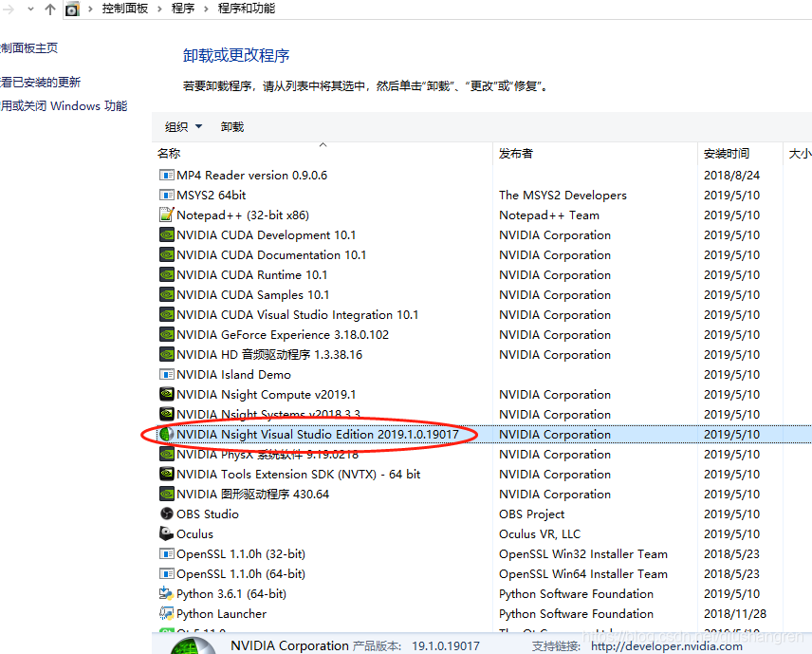Expand the chevron before 控制面板 breadcrumb
The image size is (812, 654).
pos(91,9)
